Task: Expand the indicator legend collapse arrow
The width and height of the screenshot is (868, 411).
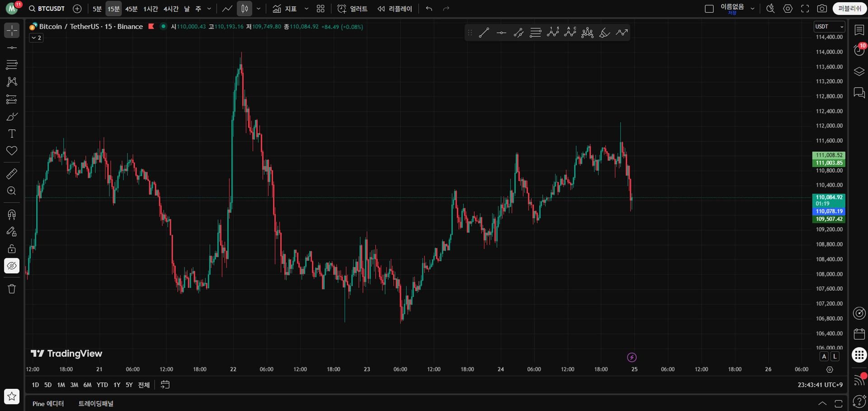Action: point(36,38)
